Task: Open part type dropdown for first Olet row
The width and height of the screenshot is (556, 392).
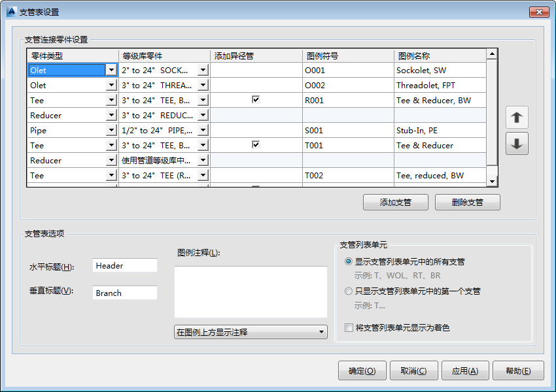Action: (111, 70)
